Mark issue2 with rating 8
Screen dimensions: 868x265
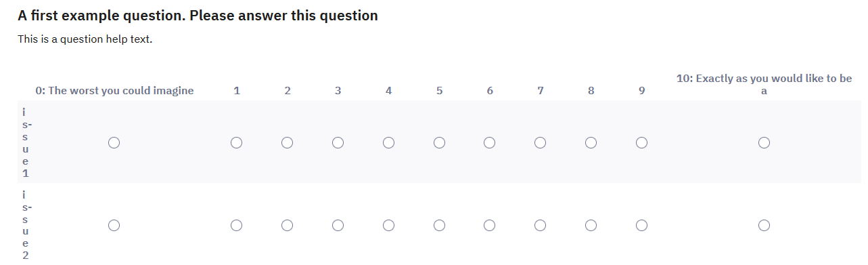591,224
